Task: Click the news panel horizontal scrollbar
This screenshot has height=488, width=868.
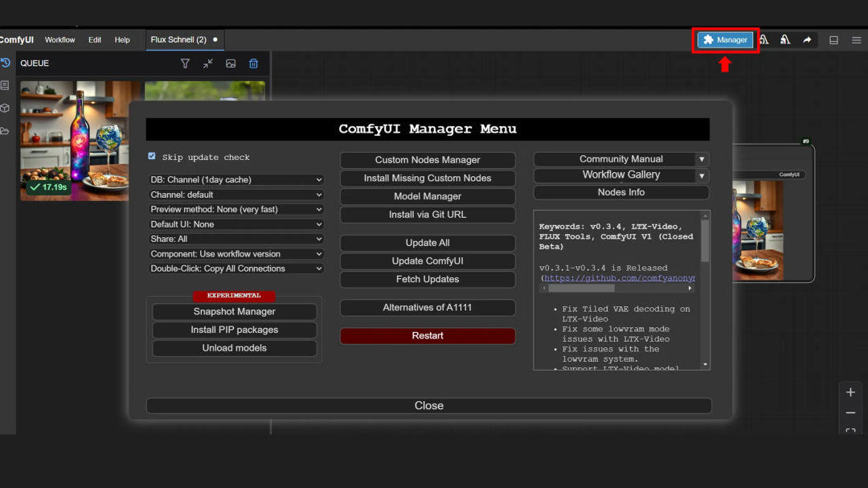Action: (581, 288)
